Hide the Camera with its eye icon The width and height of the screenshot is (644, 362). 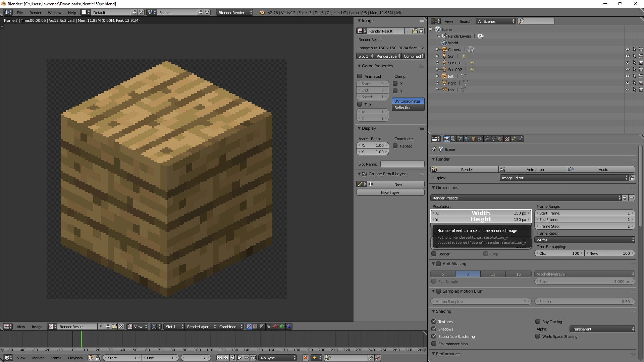click(x=627, y=50)
